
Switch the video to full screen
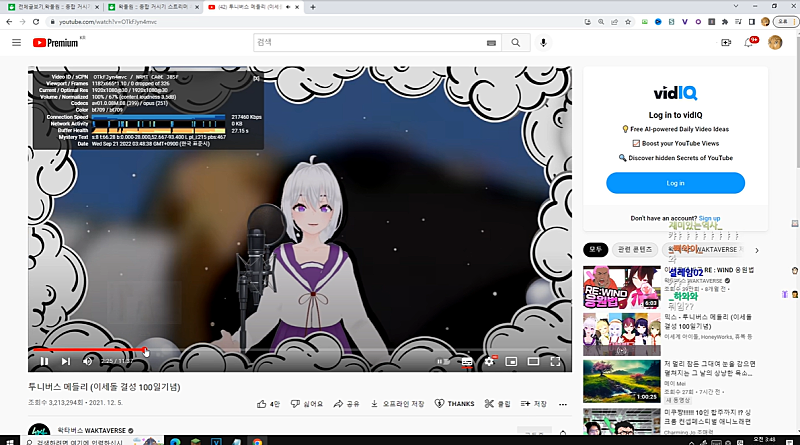(555, 361)
